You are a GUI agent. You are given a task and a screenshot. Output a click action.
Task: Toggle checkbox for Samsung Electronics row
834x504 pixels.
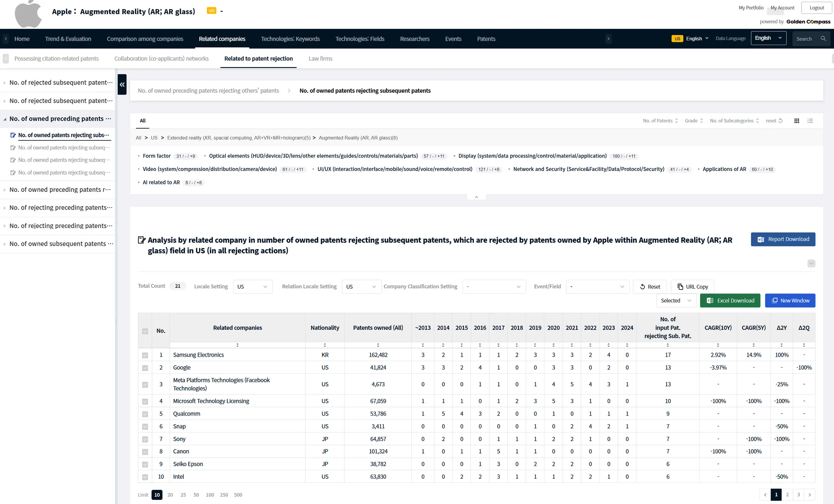(145, 355)
